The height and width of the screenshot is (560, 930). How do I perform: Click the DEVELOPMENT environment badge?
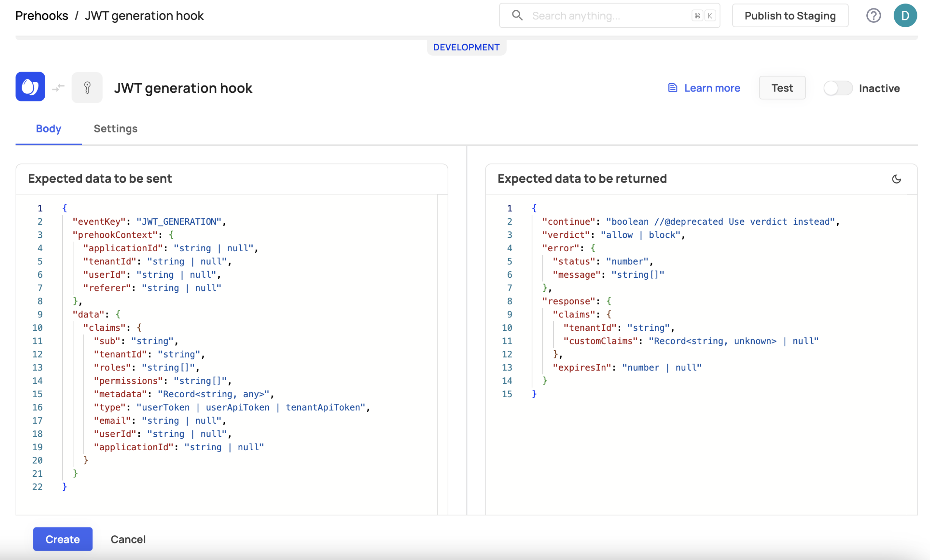click(466, 47)
